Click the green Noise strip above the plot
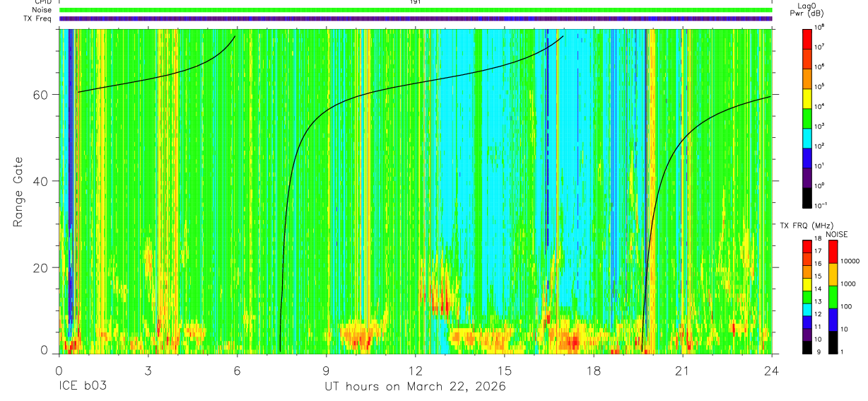Screen dimensions: 868x401 (x=416, y=10)
